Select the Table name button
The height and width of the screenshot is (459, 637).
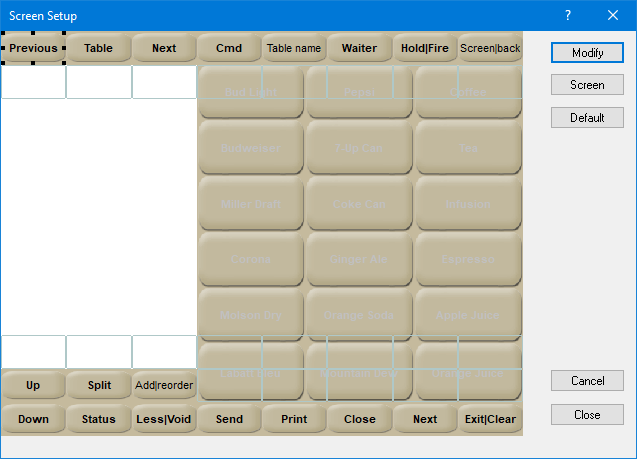(294, 48)
